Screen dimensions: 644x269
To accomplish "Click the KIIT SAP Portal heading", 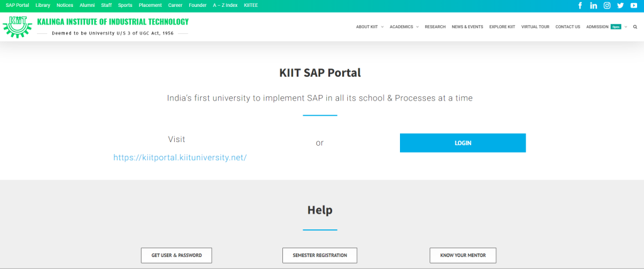I will pyautogui.click(x=320, y=73).
